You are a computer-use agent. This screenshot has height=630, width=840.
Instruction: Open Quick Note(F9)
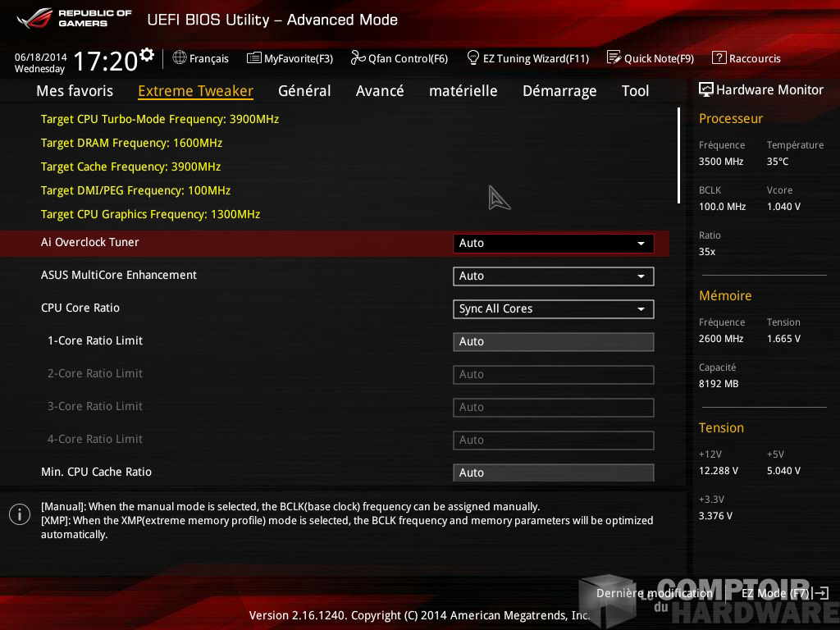[651, 58]
